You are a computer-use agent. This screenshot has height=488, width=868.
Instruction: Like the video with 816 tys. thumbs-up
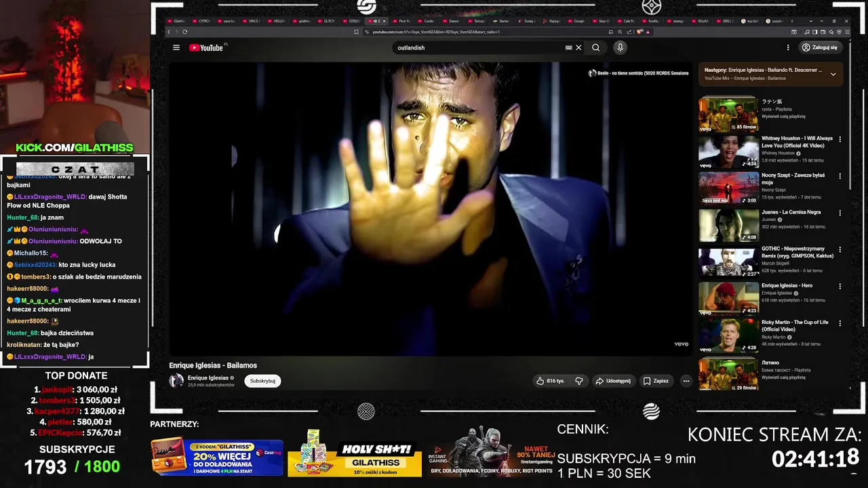tap(550, 381)
